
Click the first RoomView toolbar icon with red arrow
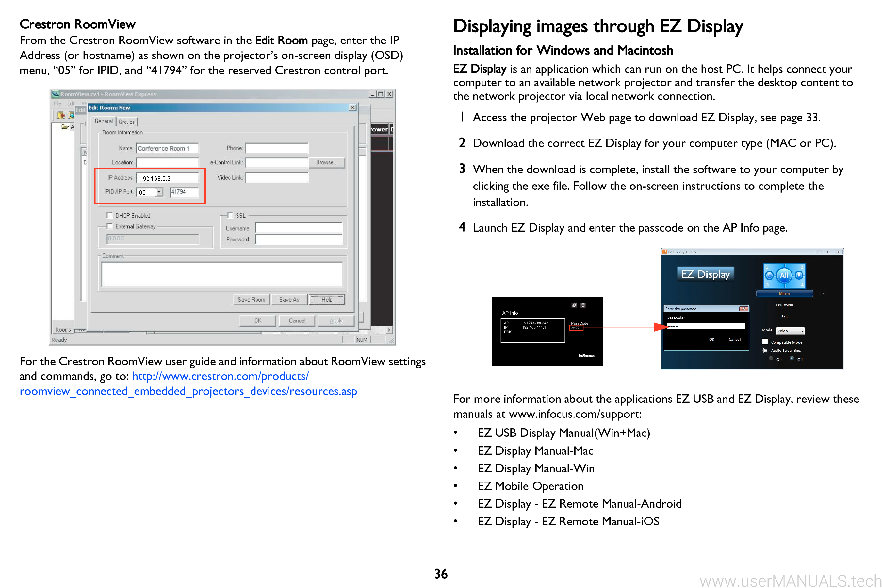(61, 116)
